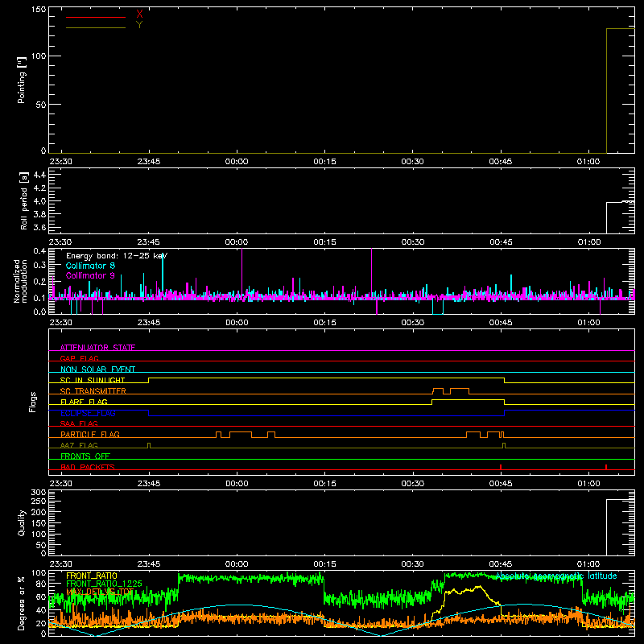
Task: Select the PARTICLE_FLAG label
Action: coord(90,434)
